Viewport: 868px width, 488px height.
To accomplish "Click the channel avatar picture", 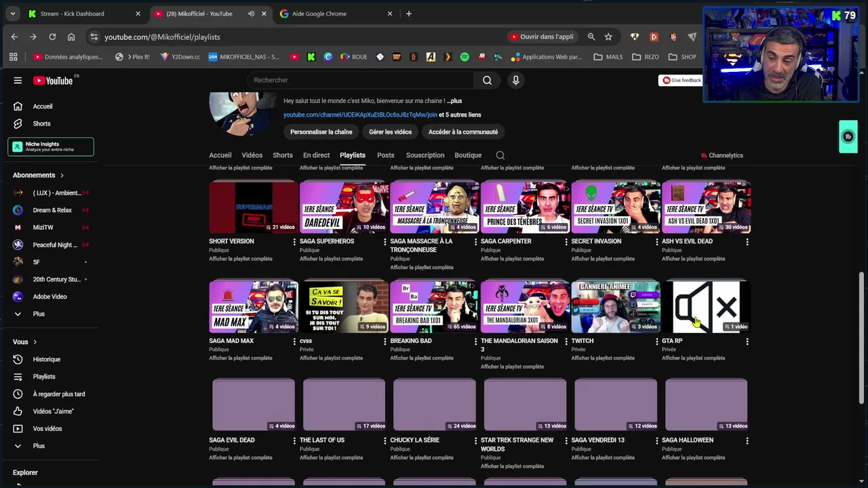I will 242,113.
